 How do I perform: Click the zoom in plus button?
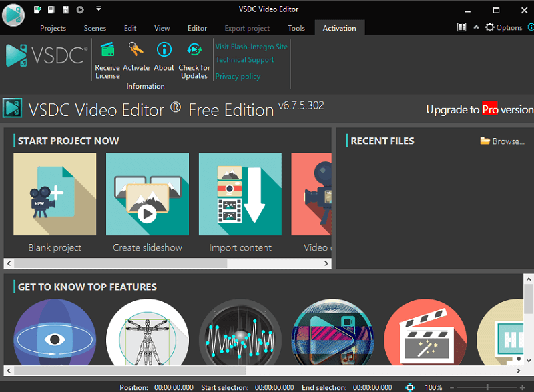coord(522,387)
